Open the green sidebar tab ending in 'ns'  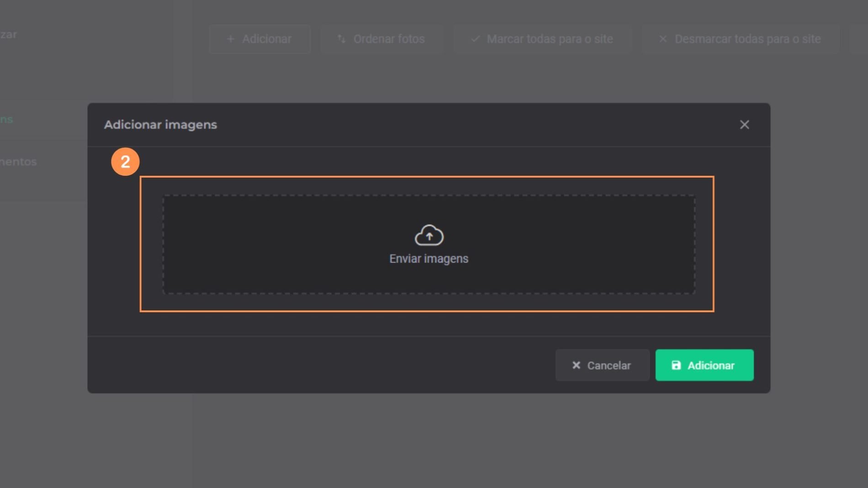coord(7,120)
